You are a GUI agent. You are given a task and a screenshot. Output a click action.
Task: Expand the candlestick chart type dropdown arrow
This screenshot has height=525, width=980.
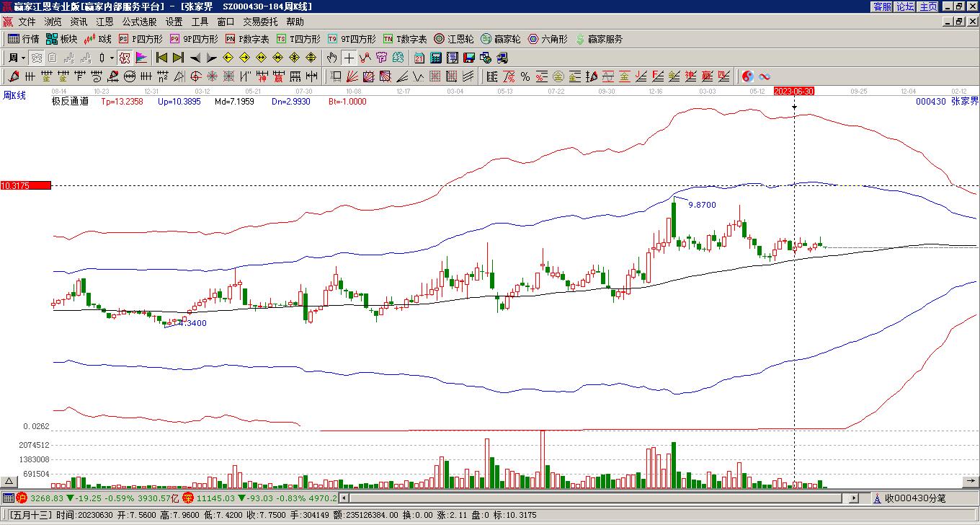coord(112,58)
